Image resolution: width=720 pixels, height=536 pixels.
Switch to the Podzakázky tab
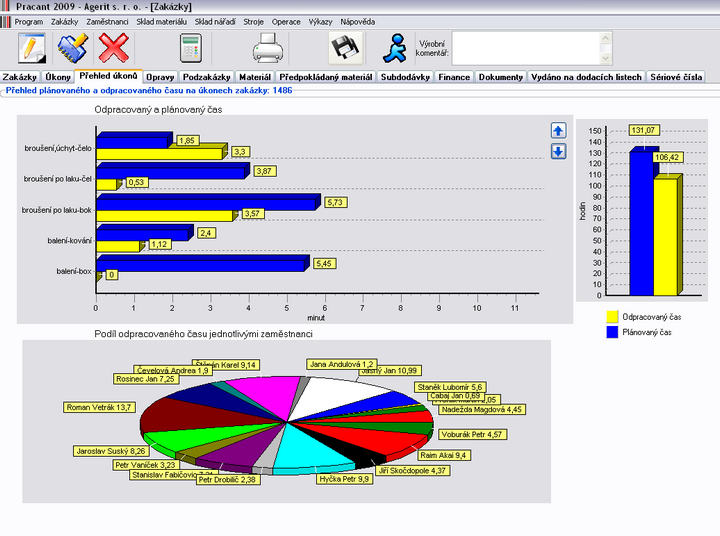coord(206,77)
